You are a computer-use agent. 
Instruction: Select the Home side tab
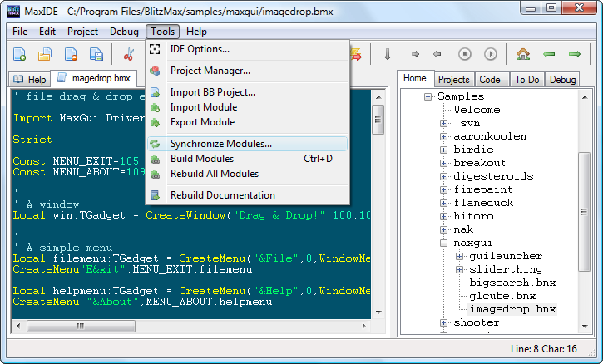415,78
